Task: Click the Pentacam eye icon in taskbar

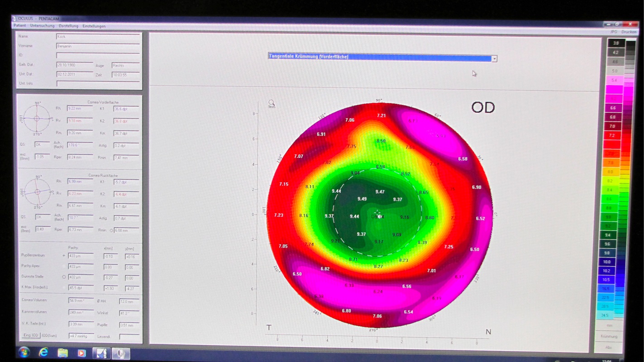Action: click(x=120, y=353)
